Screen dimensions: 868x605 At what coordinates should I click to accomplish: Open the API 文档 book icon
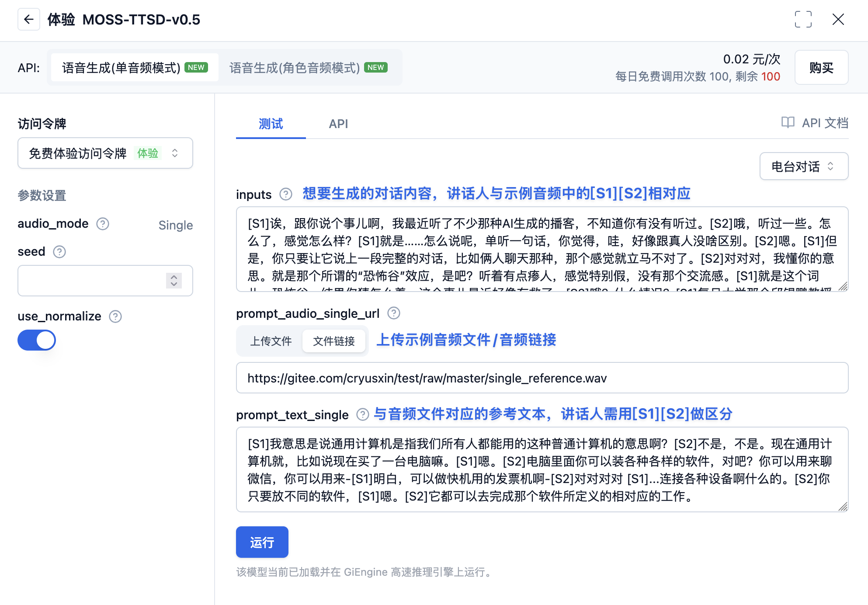[788, 123]
